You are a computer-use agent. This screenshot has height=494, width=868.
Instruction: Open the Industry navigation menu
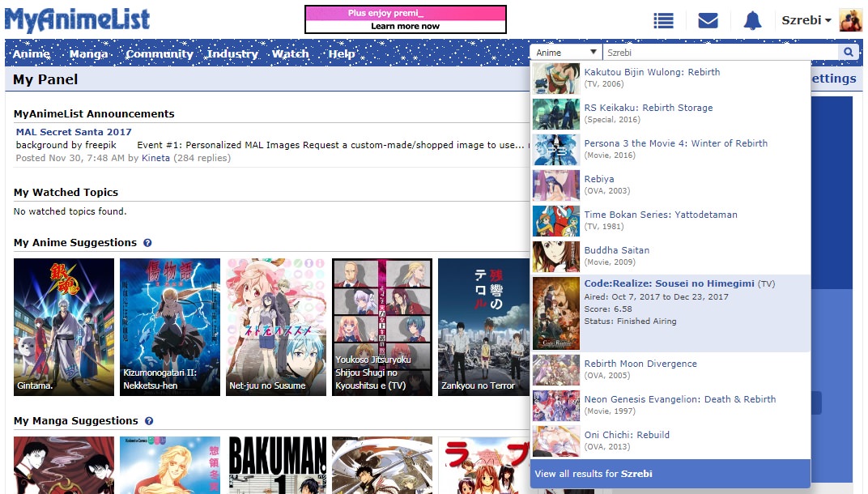click(232, 53)
